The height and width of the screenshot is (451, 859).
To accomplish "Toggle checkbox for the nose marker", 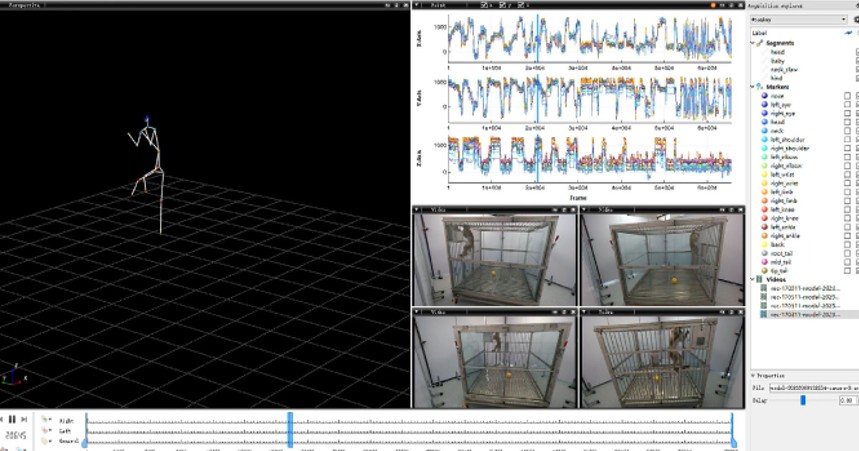I will click(848, 95).
